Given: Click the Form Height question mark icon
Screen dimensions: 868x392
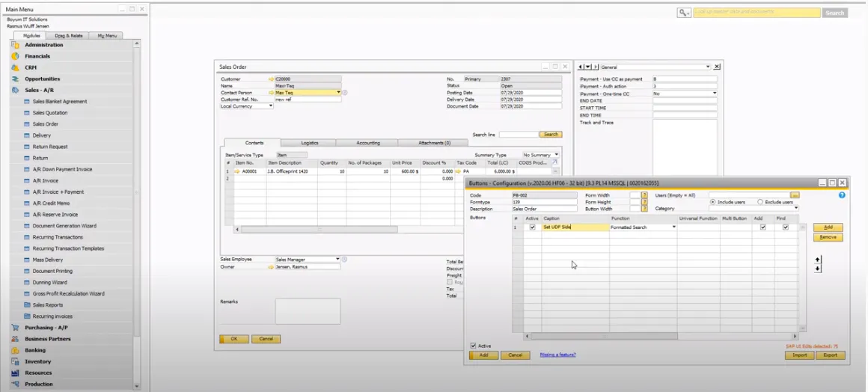Looking at the screenshot, I should click(x=644, y=202).
